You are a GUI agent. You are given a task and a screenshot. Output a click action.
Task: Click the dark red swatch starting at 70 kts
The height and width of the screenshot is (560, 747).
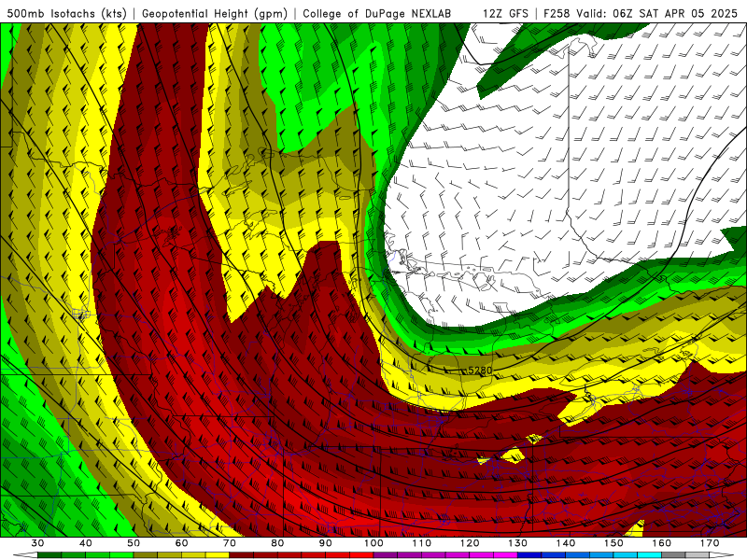tap(242, 555)
